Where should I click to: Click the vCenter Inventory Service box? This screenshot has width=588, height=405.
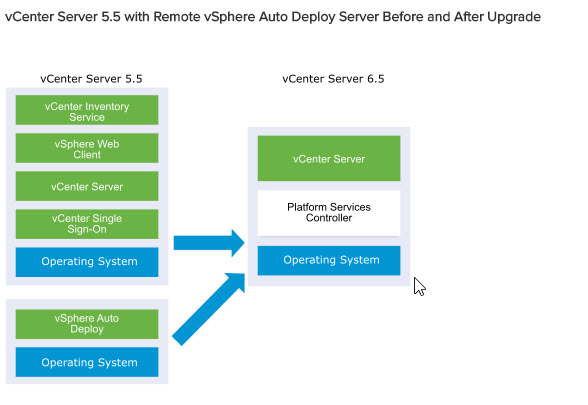tap(87, 110)
